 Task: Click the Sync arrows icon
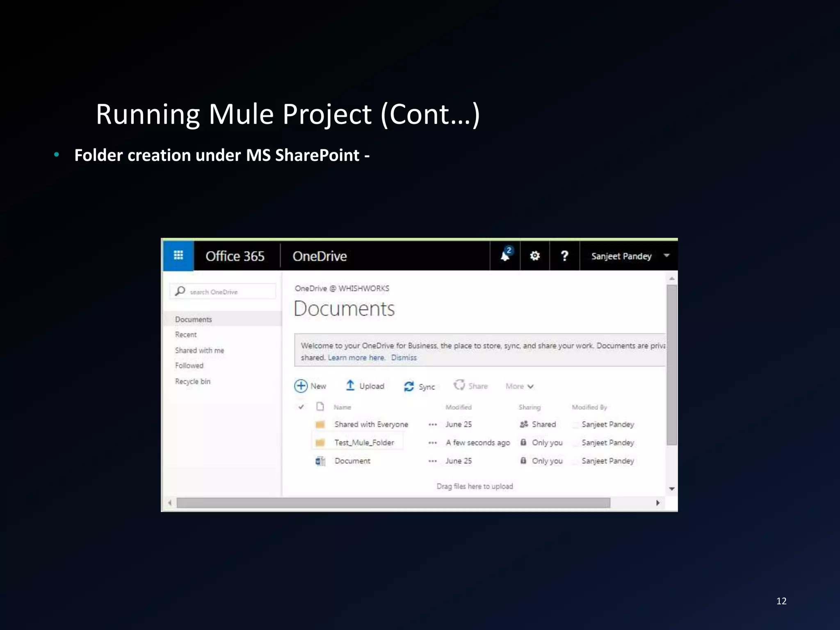click(409, 386)
